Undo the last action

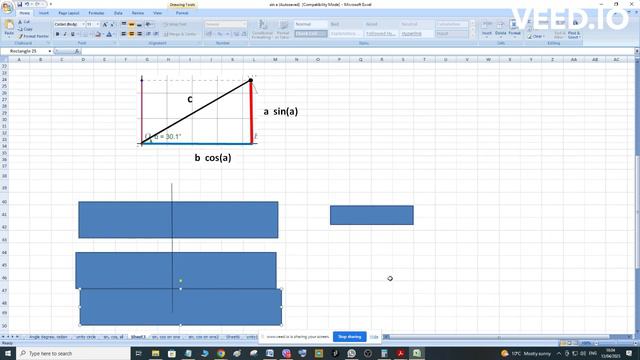(x=27, y=4)
